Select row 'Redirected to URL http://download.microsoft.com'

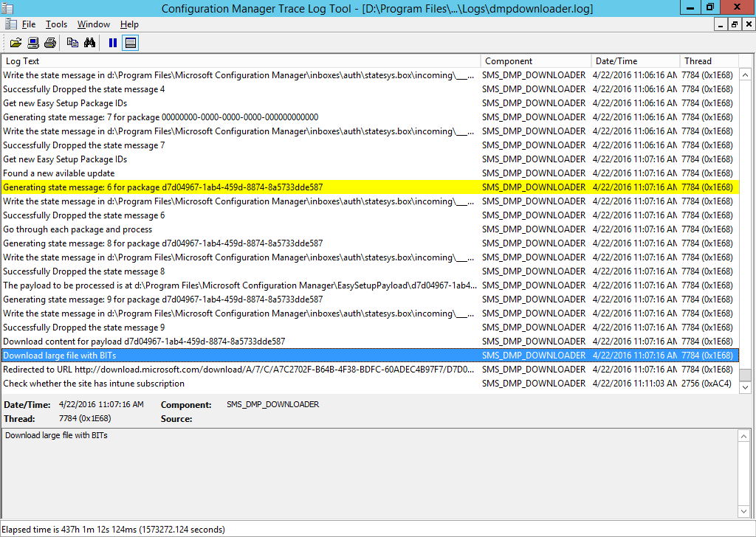370,370
